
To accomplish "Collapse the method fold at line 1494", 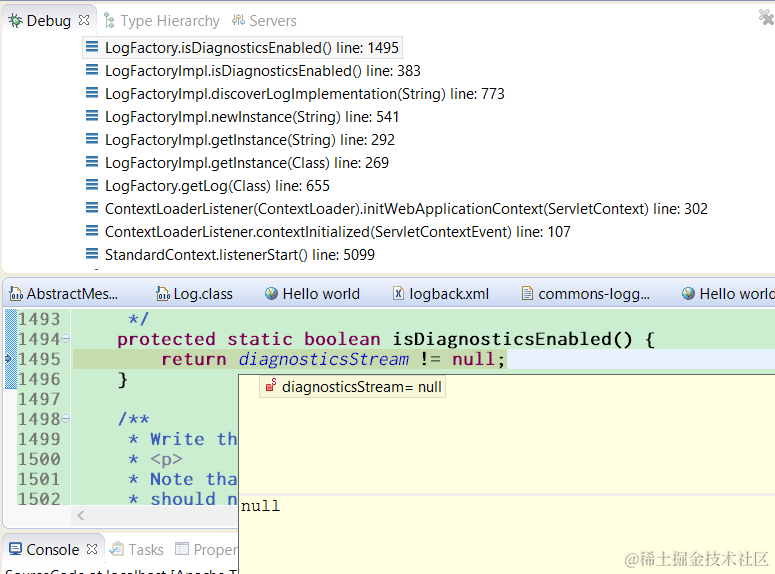I will click(66, 339).
